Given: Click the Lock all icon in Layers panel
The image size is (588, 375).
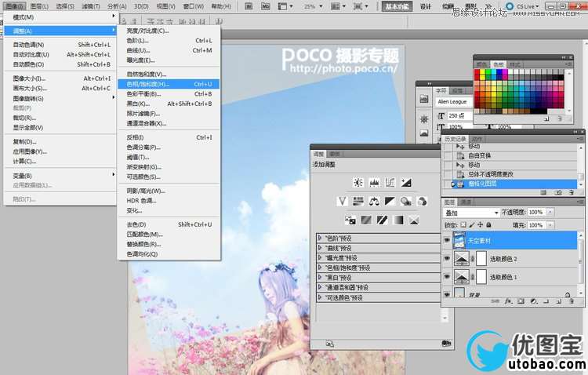Looking at the screenshot, I should point(488,225).
